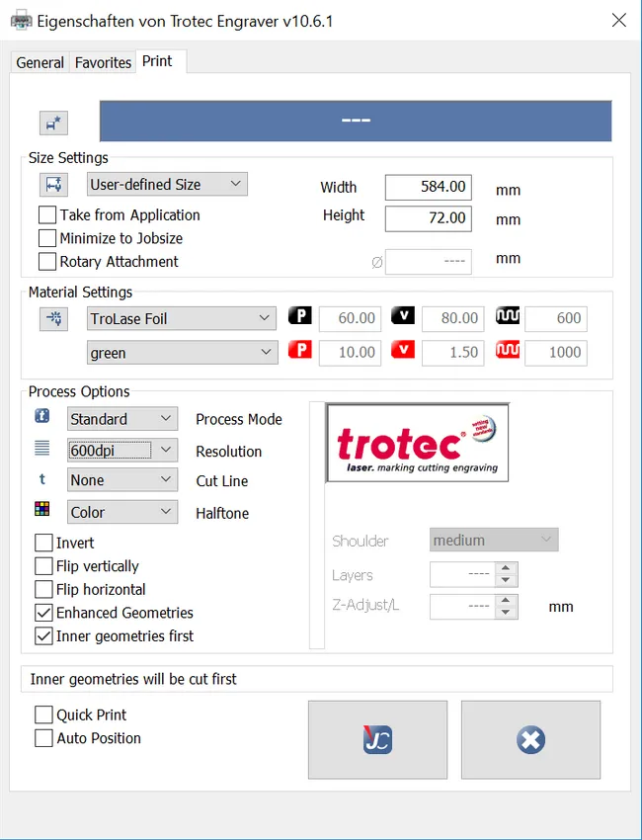Click the diameter symbol beside rotary field
This screenshot has height=840, width=642.
[x=377, y=263]
